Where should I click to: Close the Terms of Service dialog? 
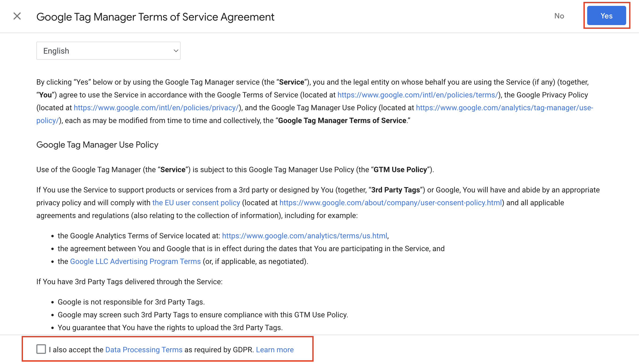(17, 16)
